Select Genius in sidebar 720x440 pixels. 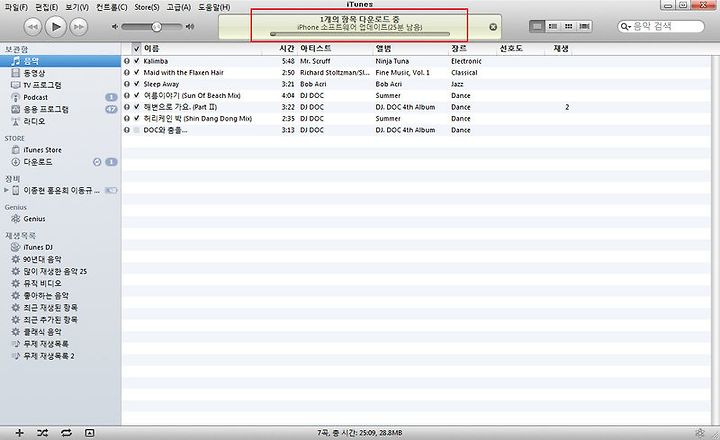tap(60, 219)
